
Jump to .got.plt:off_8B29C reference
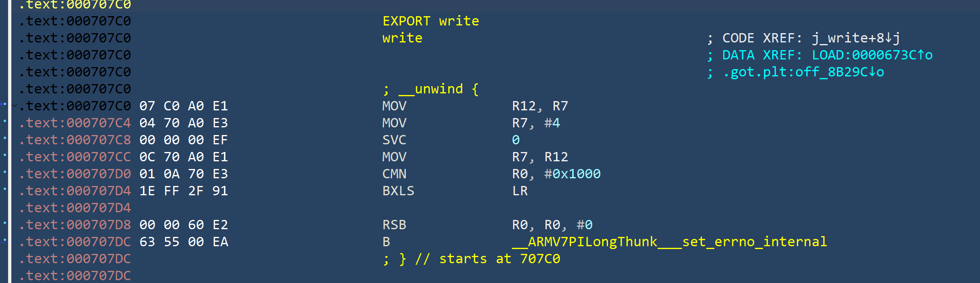pos(803,72)
